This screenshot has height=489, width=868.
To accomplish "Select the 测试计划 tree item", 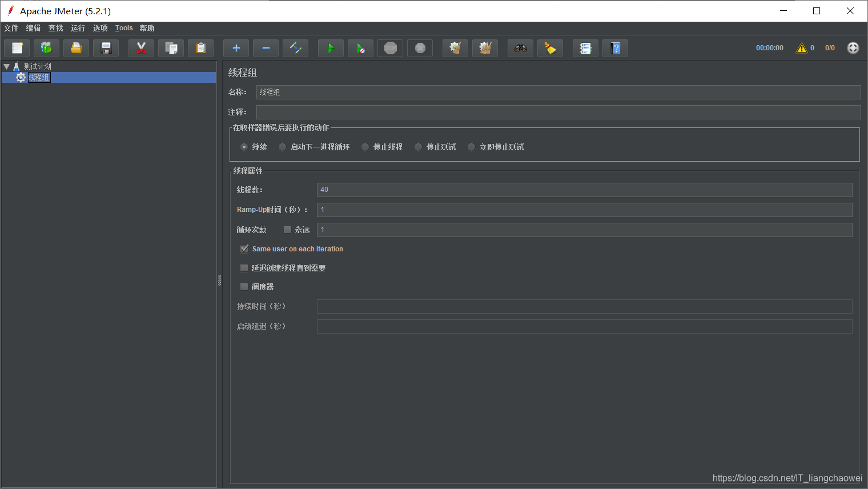I will point(37,66).
